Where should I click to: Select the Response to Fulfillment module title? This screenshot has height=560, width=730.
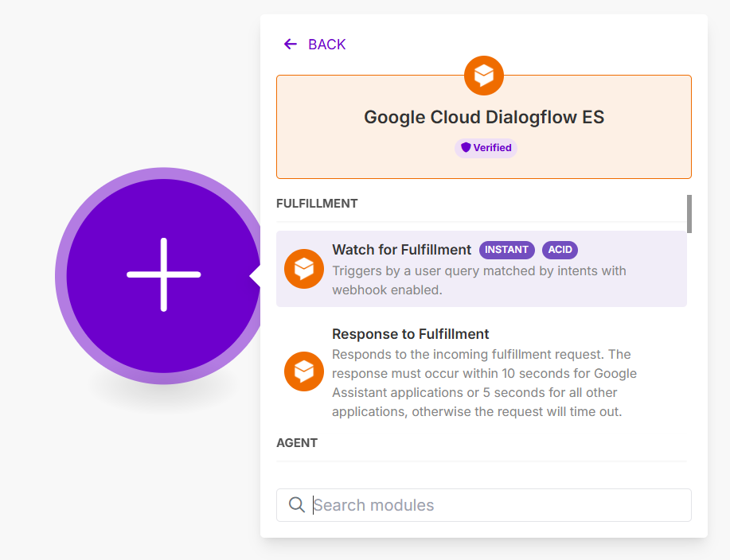pyautogui.click(x=410, y=334)
